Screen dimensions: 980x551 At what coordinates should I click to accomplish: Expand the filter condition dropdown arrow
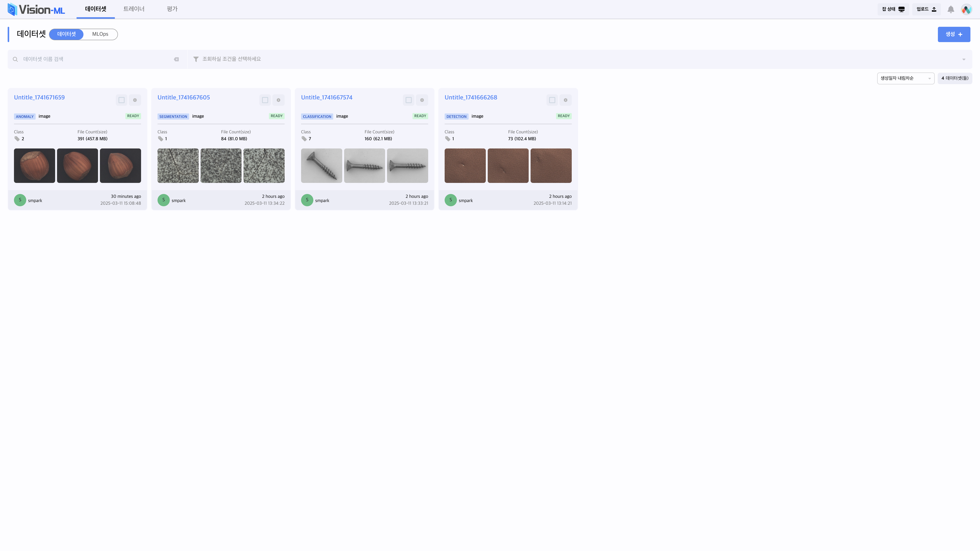click(x=964, y=59)
